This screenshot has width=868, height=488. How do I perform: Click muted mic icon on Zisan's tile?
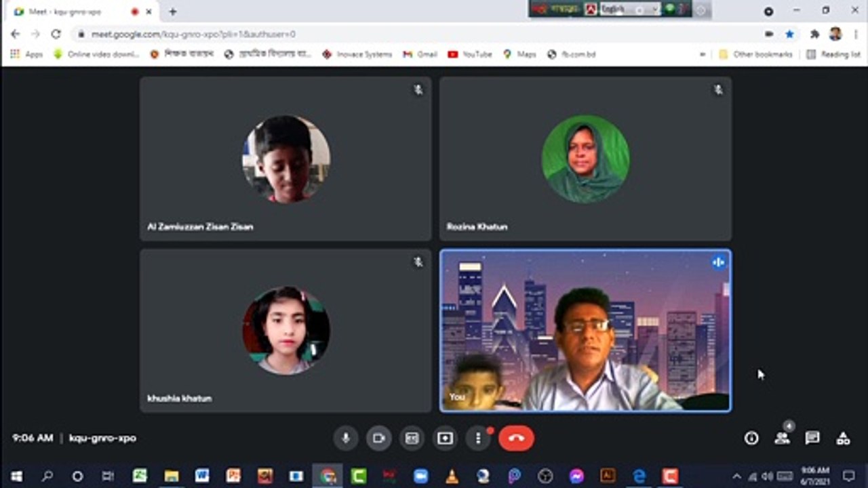coord(418,89)
